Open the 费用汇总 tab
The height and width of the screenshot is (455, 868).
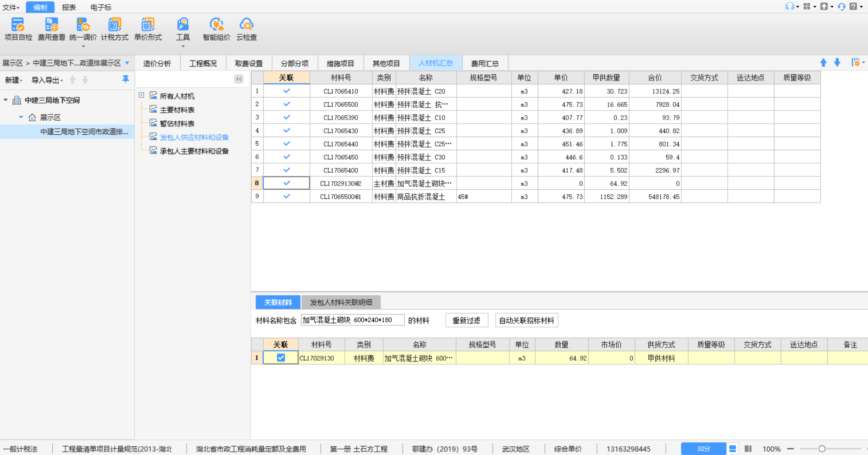tap(485, 63)
